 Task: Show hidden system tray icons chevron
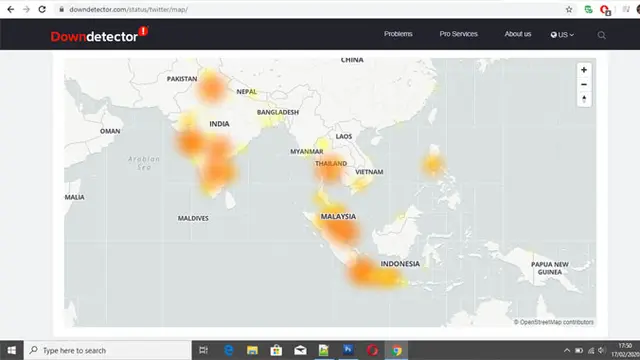pos(567,350)
